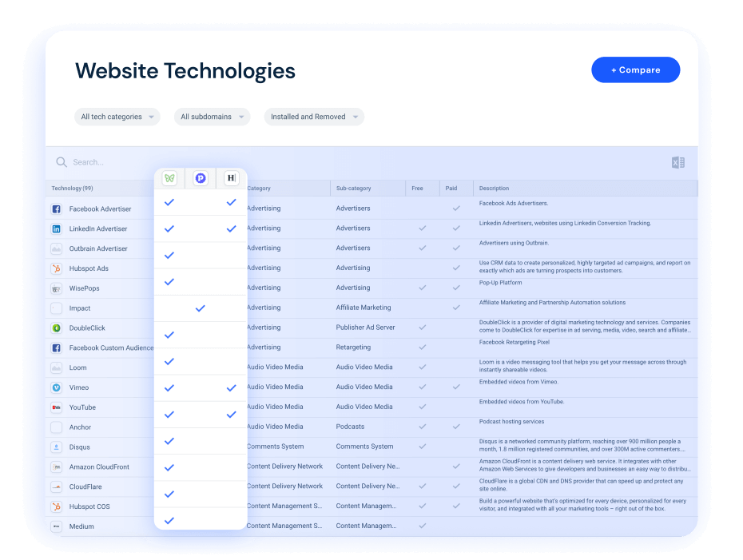Click the LinkedIn Advertiser icon
Screen dimensions: 743x560
pos(57,228)
